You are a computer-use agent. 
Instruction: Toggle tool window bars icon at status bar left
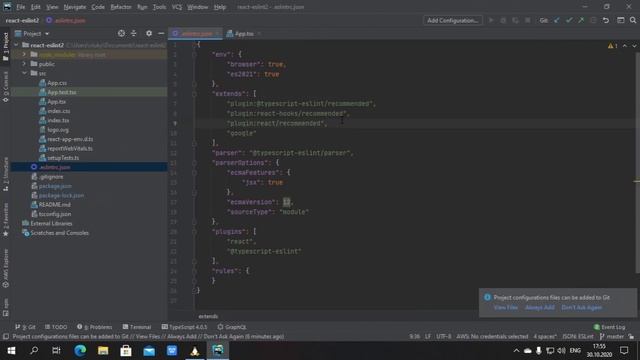6,337
